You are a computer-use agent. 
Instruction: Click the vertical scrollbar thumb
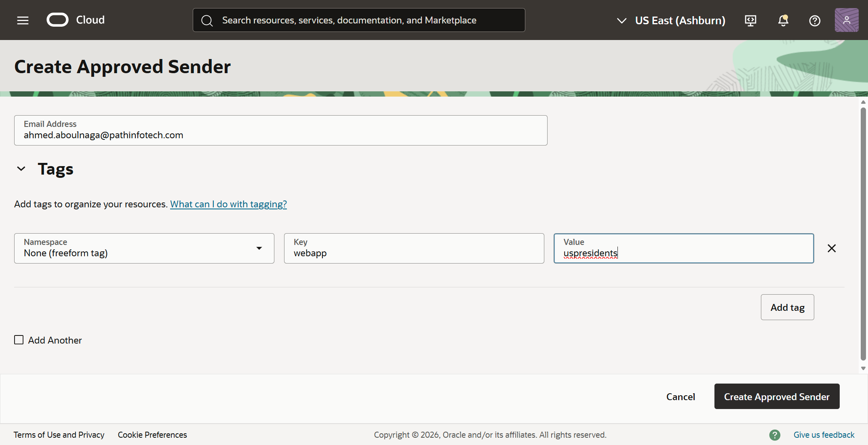pyautogui.click(x=863, y=234)
